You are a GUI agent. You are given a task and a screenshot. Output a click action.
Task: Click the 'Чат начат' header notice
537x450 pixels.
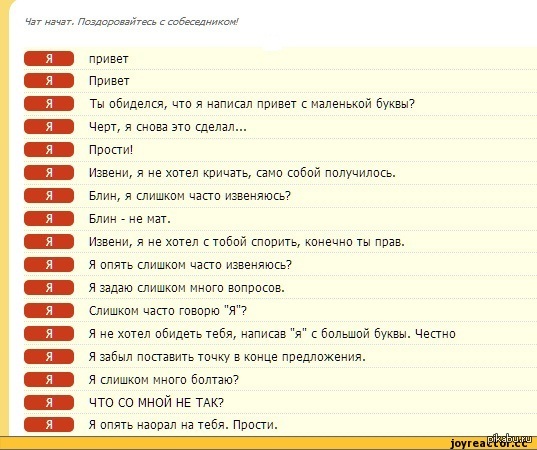point(132,22)
